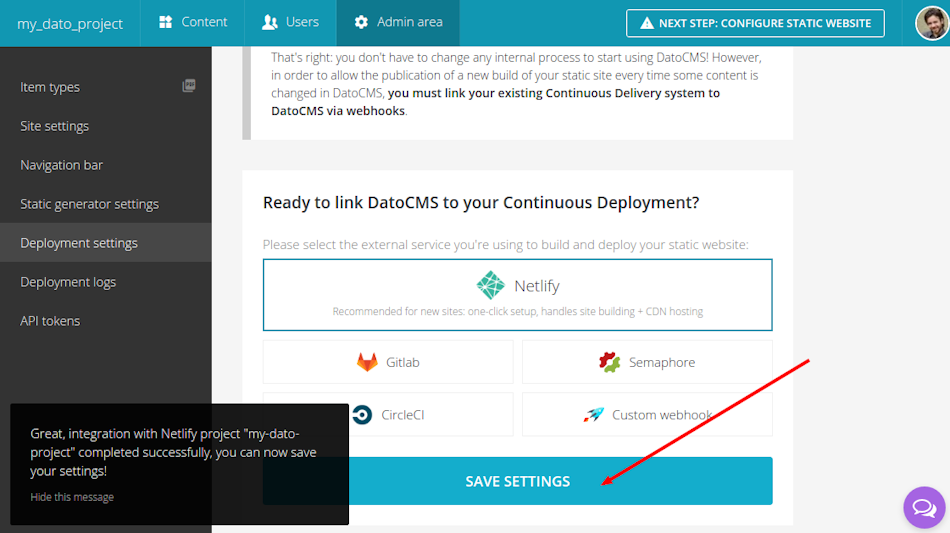This screenshot has height=533, width=950.
Task: Open the Admin area tab
Action: click(398, 22)
